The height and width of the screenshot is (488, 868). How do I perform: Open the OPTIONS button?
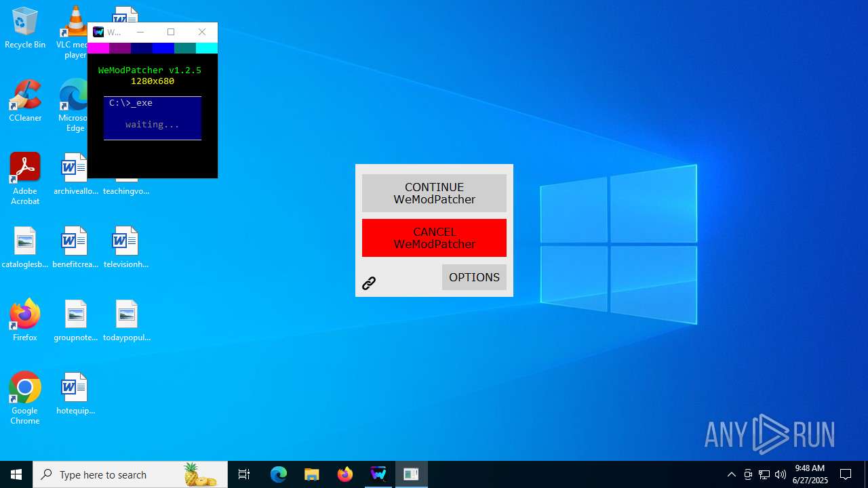click(474, 277)
